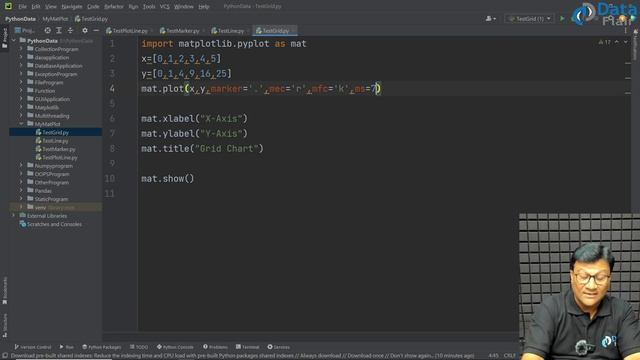Open the Run menu
Viewport: 640px width, 360px height.
(133, 7)
